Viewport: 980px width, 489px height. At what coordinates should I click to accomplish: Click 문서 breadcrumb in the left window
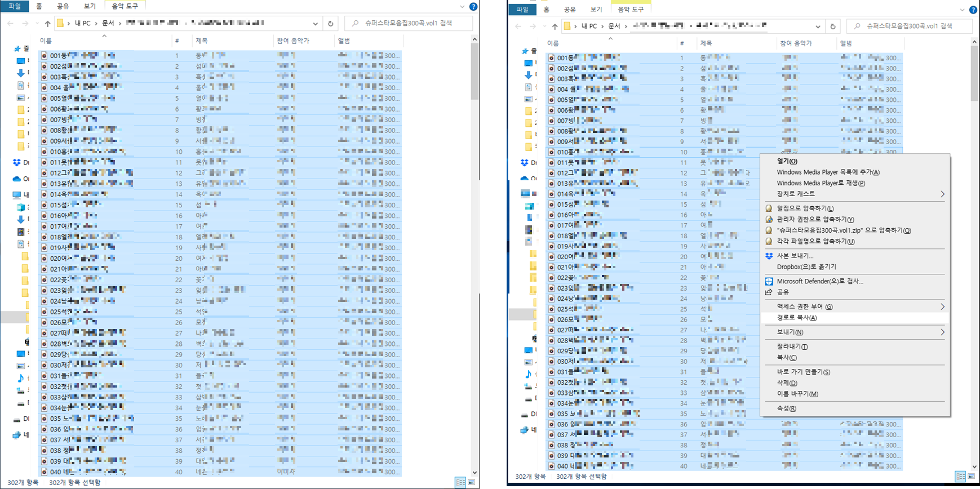pos(108,24)
